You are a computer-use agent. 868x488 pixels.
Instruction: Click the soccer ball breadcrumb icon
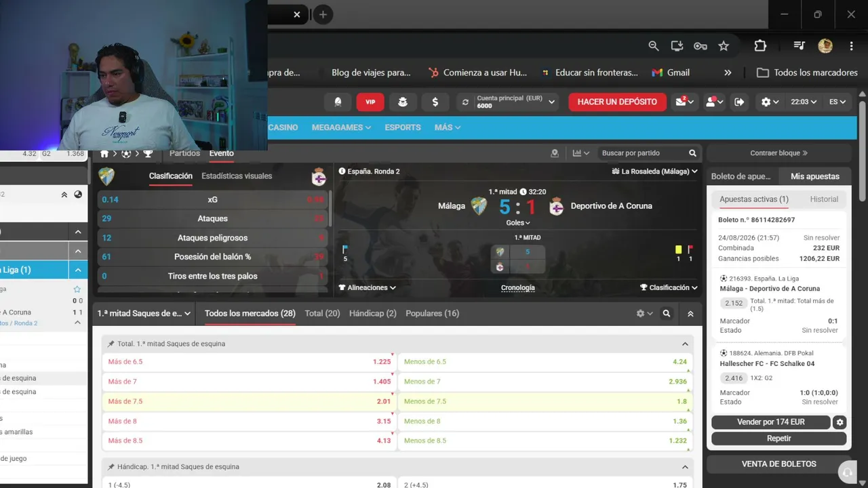tap(126, 153)
